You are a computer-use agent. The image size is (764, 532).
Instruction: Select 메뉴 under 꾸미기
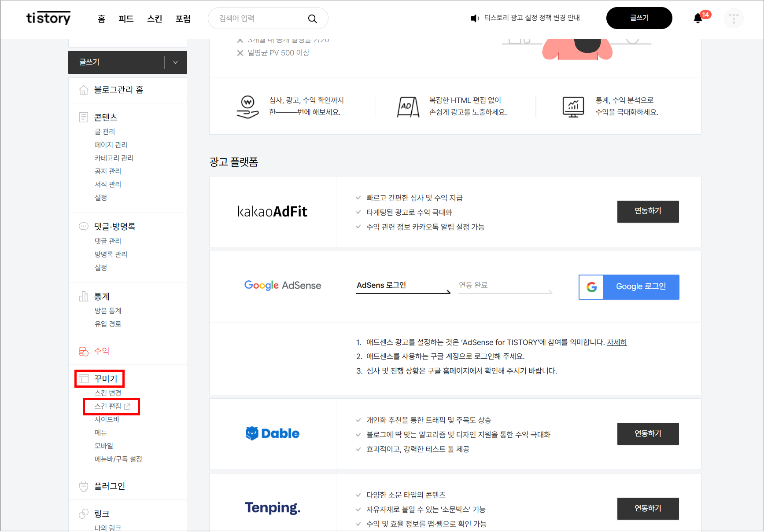[101, 433]
